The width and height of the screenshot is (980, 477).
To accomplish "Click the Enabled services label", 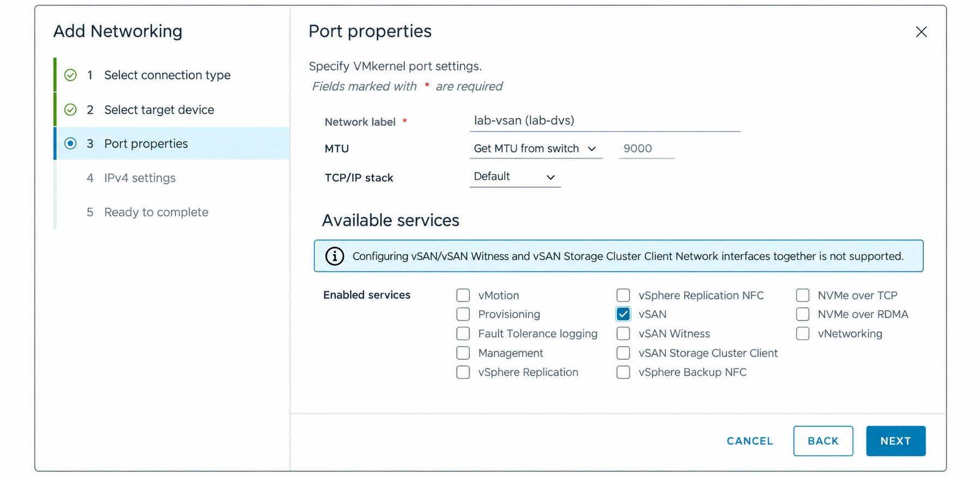I will pyautogui.click(x=367, y=295).
